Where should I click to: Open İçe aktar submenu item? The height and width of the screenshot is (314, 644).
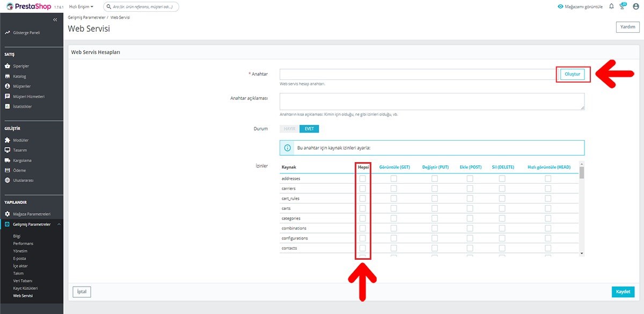(20, 266)
